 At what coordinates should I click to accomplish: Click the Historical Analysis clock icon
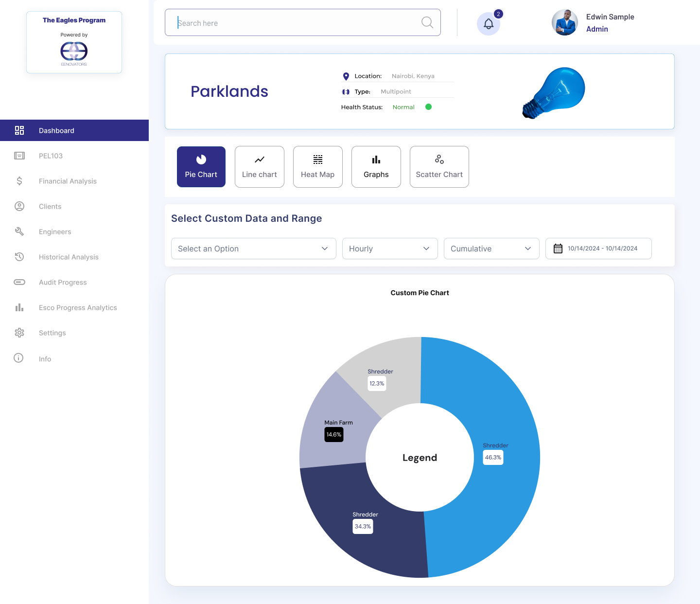[19, 257]
